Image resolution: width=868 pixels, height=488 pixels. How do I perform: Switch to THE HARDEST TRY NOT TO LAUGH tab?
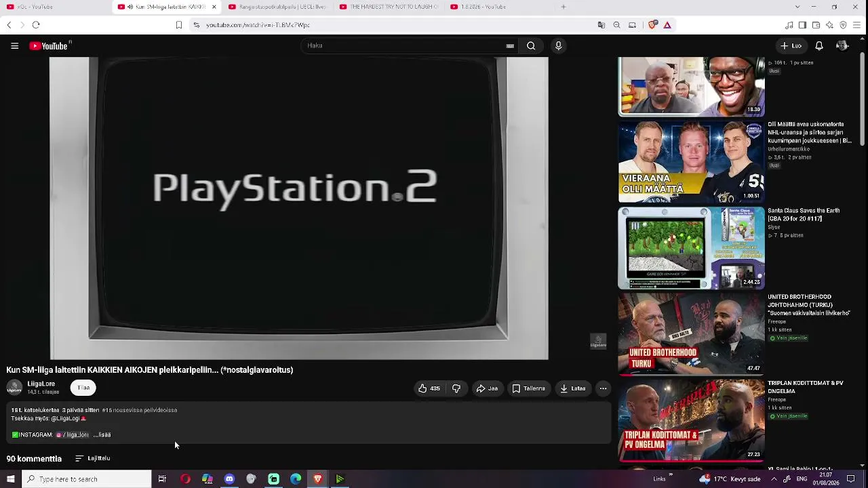click(389, 7)
